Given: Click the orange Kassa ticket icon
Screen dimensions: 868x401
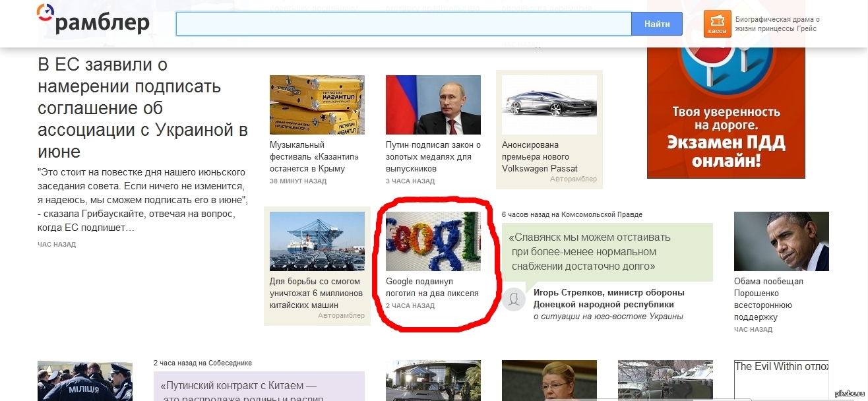Looking at the screenshot, I should 717,24.
